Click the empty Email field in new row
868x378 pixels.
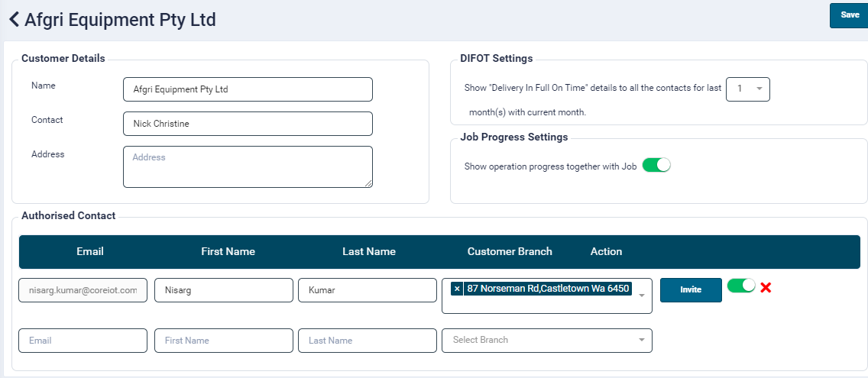(x=83, y=341)
